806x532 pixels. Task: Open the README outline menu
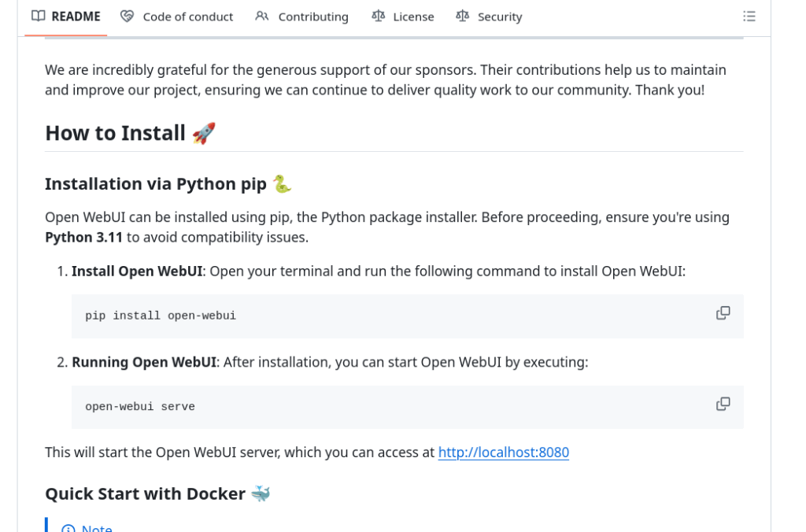[749, 17]
